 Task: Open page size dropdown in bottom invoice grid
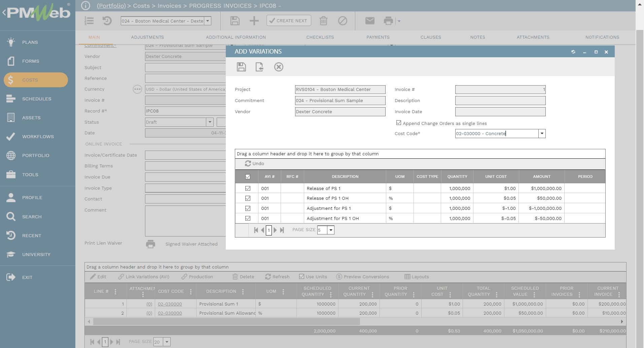(x=167, y=342)
